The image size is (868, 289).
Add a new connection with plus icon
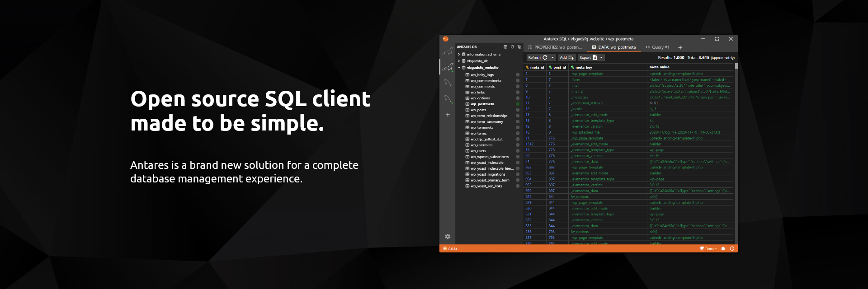pyautogui.click(x=448, y=115)
